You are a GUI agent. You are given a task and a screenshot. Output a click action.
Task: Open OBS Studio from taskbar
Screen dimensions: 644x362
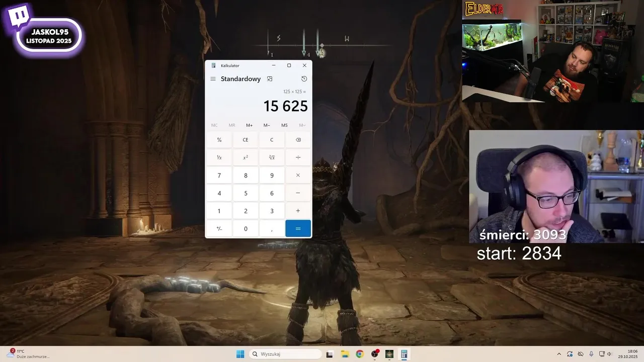coord(374,354)
